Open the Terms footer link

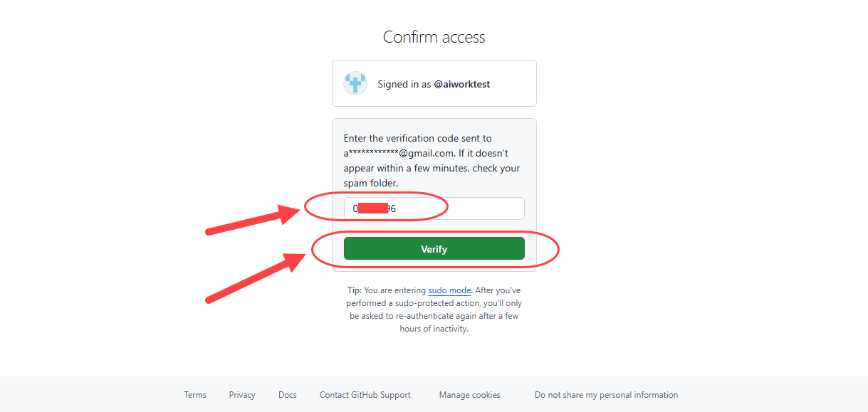[x=195, y=395]
